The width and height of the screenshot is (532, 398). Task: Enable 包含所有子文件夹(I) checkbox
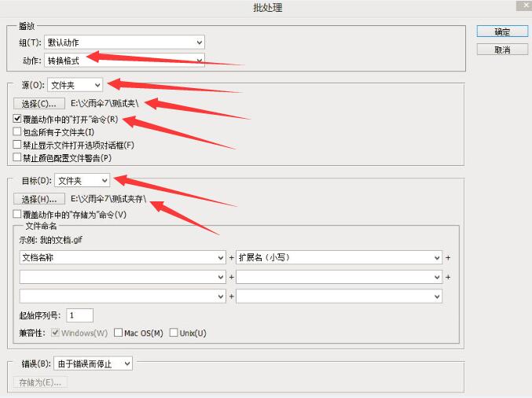(x=17, y=132)
